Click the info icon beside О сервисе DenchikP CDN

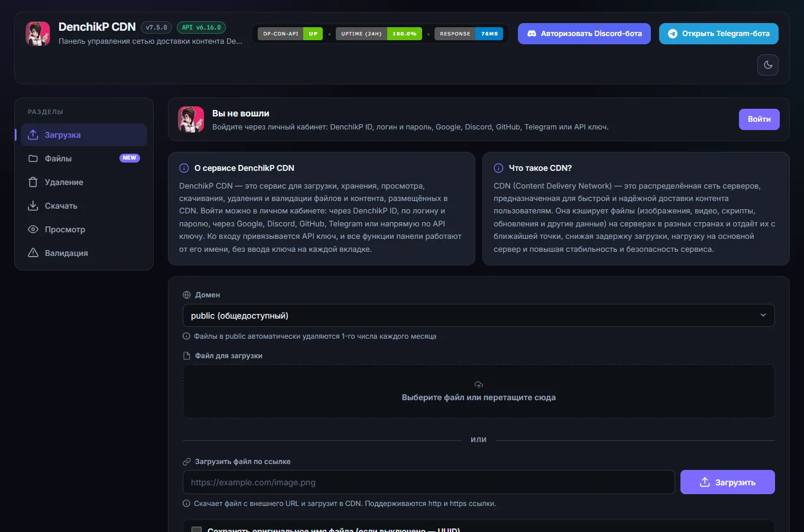[184, 168]
